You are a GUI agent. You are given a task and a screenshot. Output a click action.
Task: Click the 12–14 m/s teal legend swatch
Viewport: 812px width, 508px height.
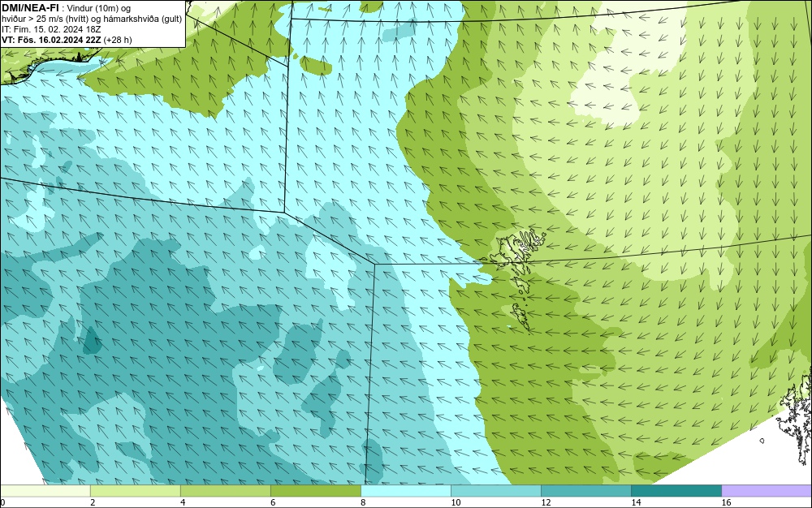[x=585, y=491]
